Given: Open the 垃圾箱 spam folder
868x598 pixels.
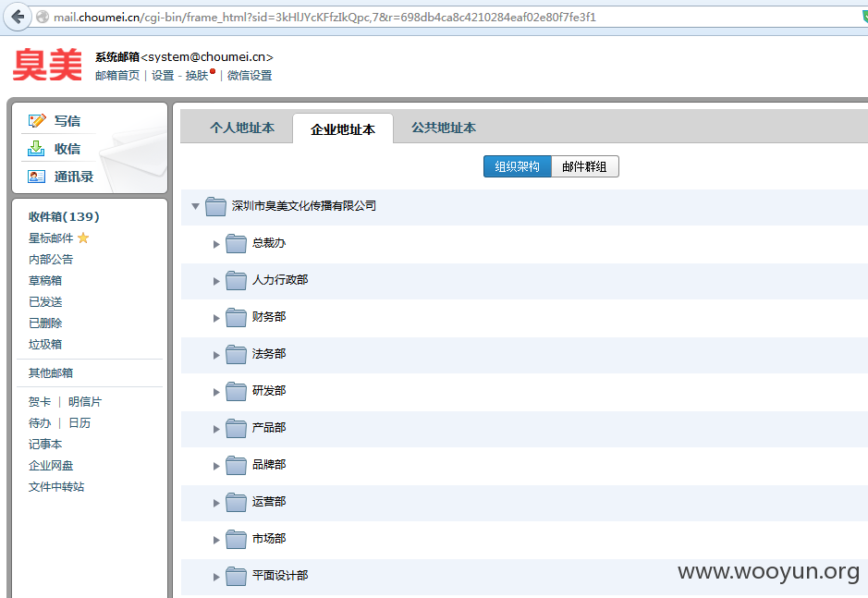Looking at the screenshot, I should pos(45,344).
